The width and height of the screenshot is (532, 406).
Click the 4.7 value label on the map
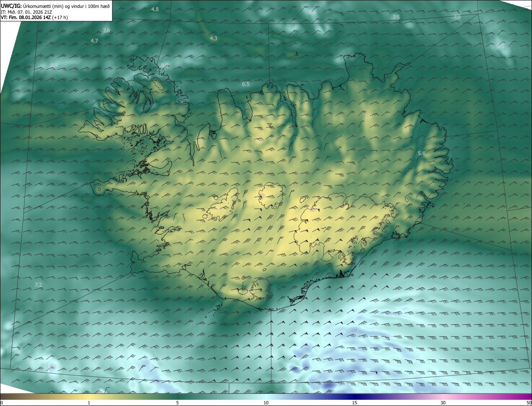[94, 41]
